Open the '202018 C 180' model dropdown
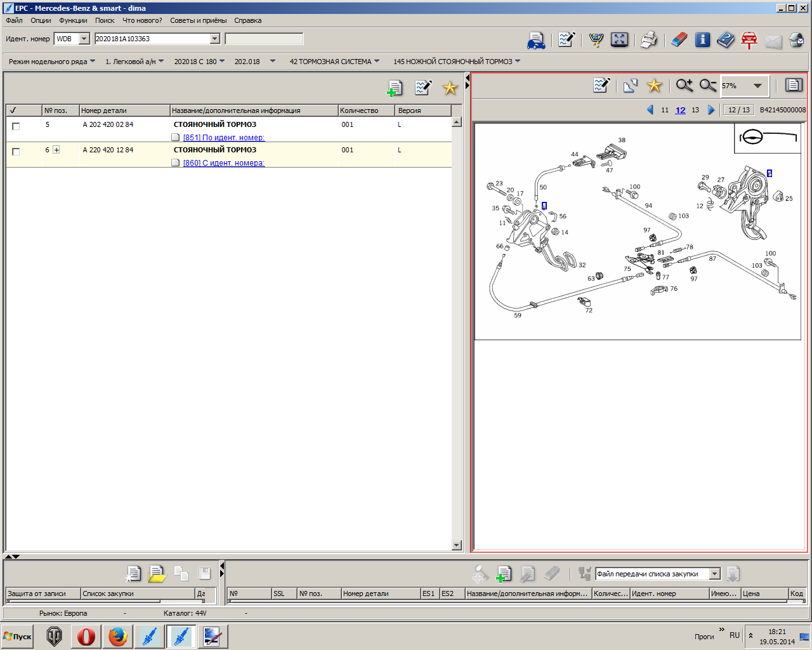Screen dimensions: 812x650 (199, 62)
